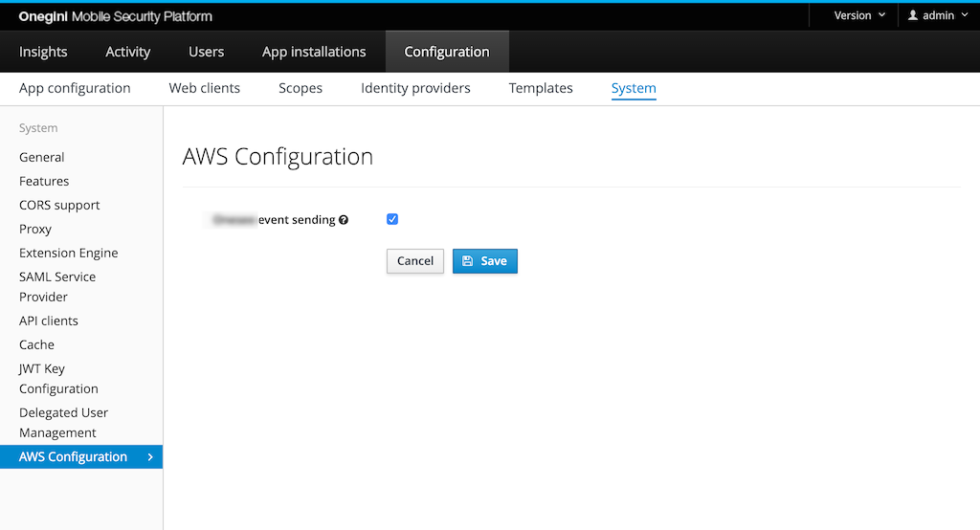Open Proxy settings in sidebar
This screenshot has width=980, height=530.
coord(35,230)
